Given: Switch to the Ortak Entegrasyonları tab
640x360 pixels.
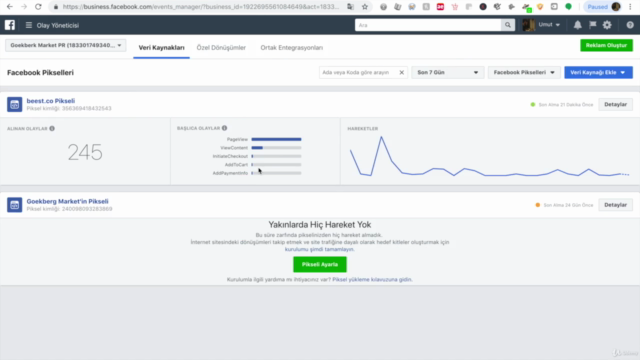Looking at the screenshot, I should pyautogui.click(x=291, y=48).
